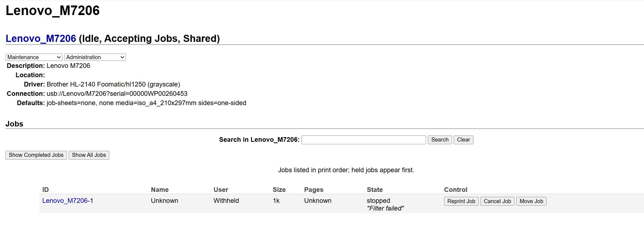Click the Search button

pos(440,140)
